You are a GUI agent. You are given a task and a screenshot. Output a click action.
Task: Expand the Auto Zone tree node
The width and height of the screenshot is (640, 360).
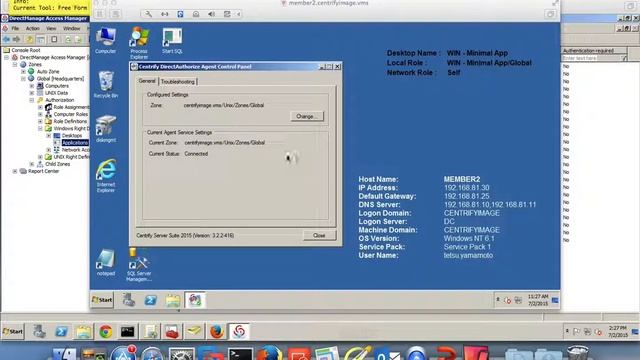pos(23,71)
